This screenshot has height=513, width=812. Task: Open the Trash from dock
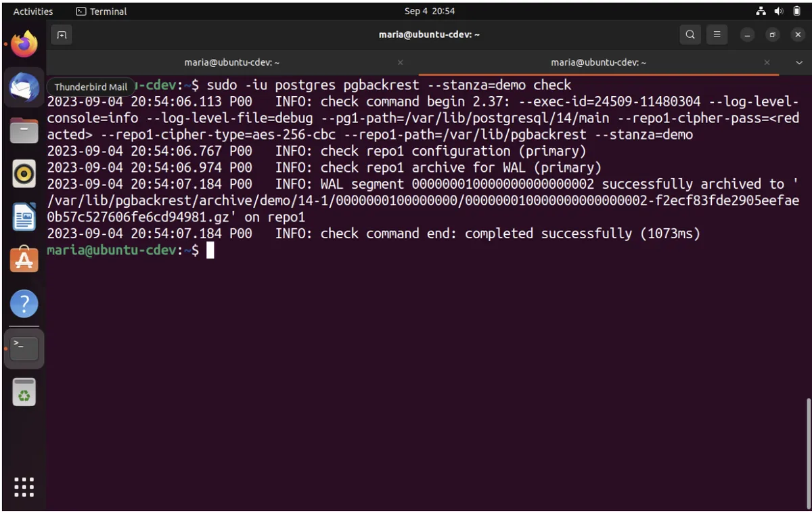pyautogui.click(x=24, y=393)
